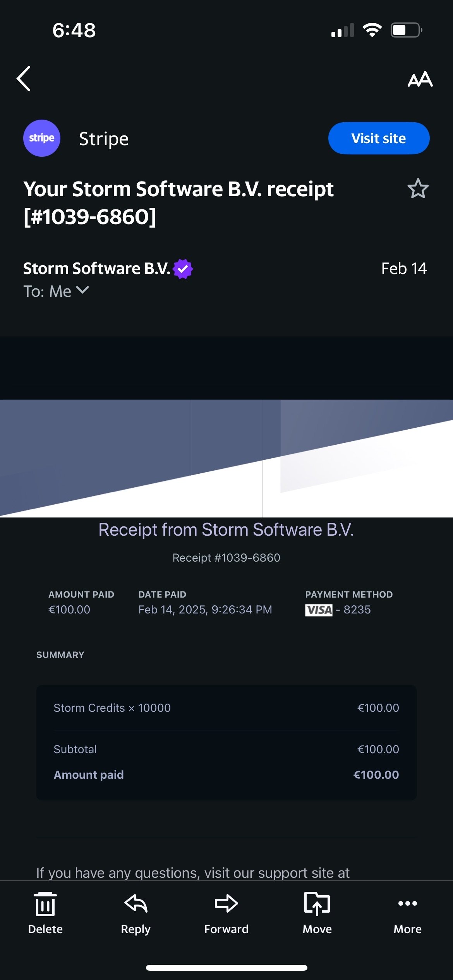
Task: Star this receipt email
Action: pos(418,188)
